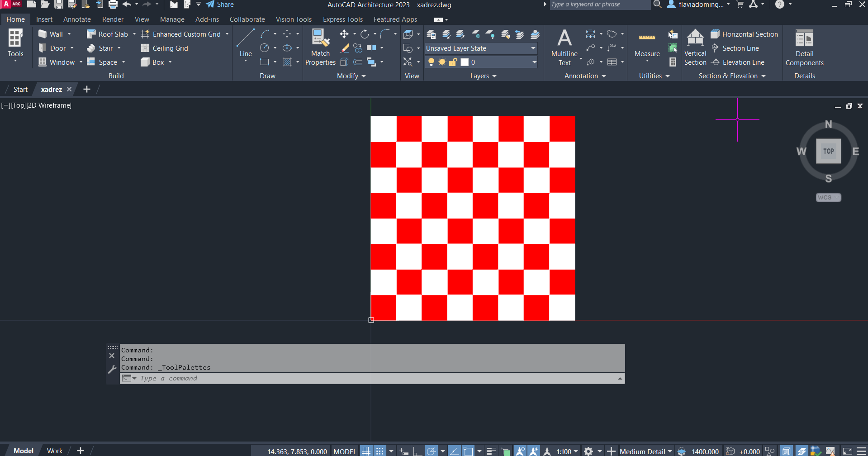This screenshot has height=456, width=868.
Task: Open the Multiline Text tool
Action: tap(564, 47)
